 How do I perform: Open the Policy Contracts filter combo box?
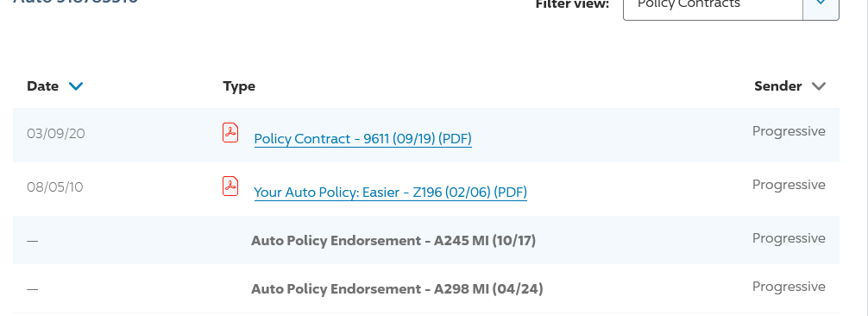(x=731, y=5)
